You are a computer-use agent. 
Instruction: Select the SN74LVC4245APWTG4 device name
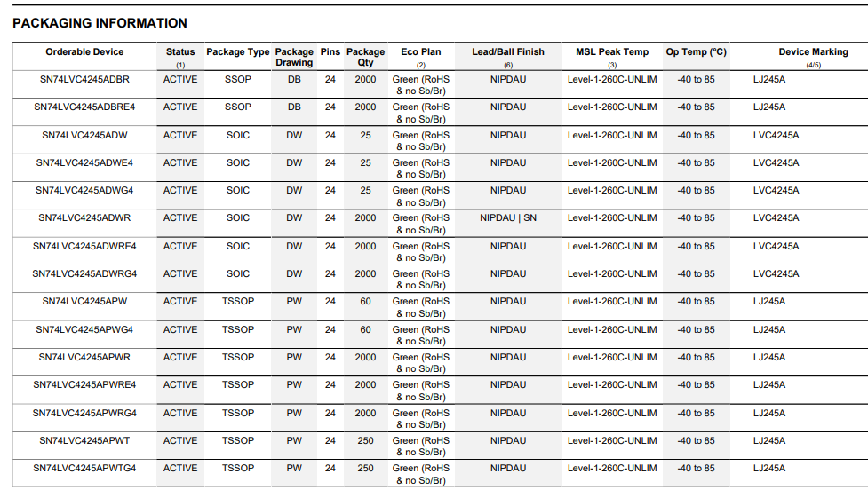pyautogui.click(x=84, y=468)
